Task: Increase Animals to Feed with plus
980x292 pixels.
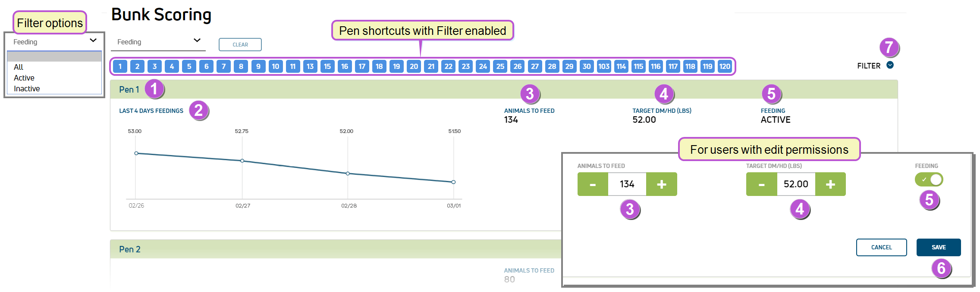Action: pos(661,184)
